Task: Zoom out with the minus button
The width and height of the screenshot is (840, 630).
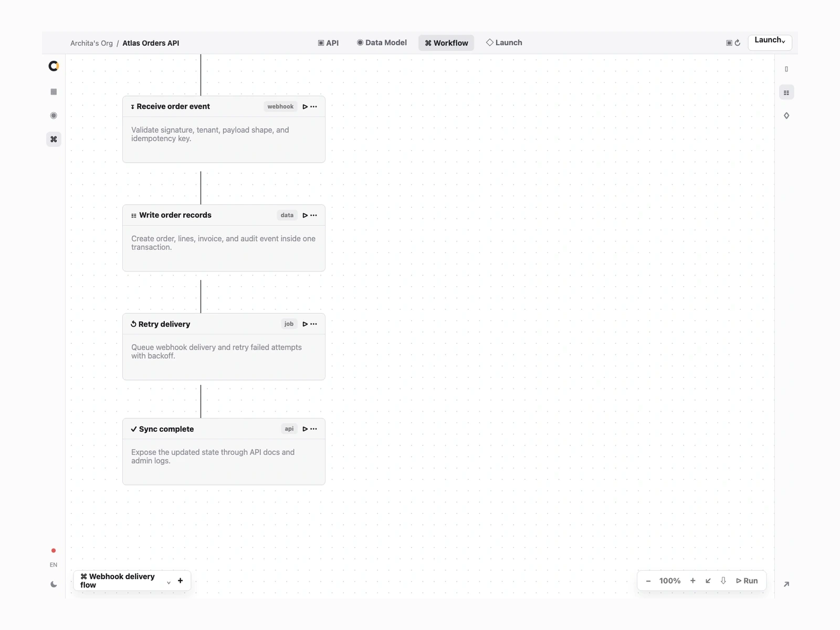Action: (x=648, y=581)
